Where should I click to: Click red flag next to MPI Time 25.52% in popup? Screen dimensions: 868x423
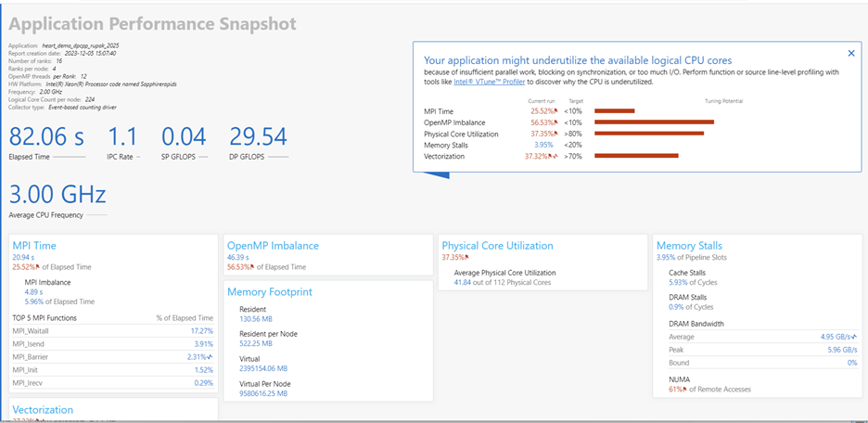point(557,111)
